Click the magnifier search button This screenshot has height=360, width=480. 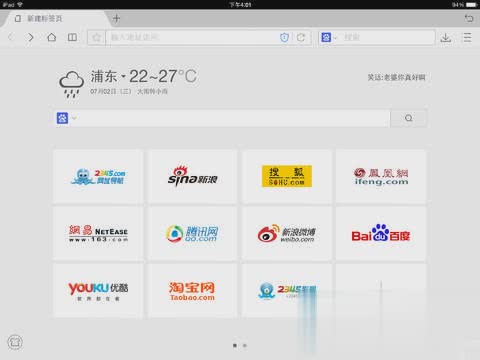[408, 118]
